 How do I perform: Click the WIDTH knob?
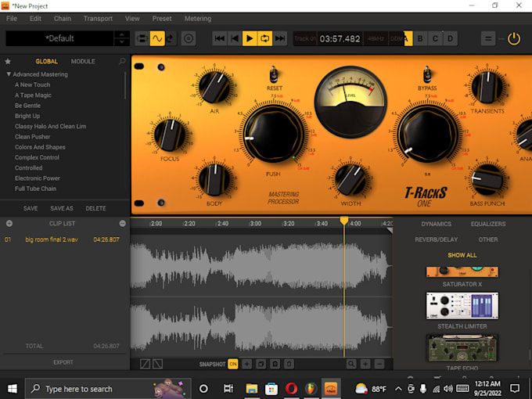pos(350,180)
